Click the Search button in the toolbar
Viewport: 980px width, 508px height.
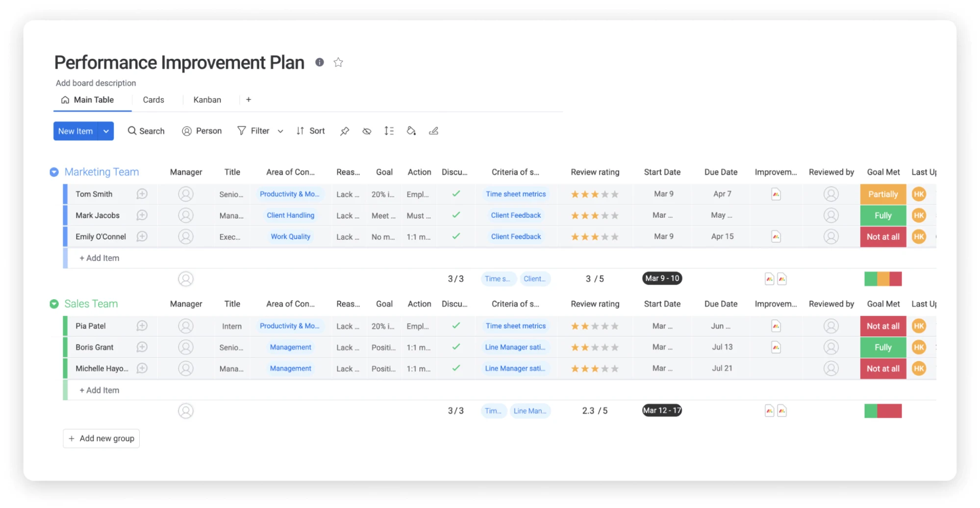click(146, 131)
